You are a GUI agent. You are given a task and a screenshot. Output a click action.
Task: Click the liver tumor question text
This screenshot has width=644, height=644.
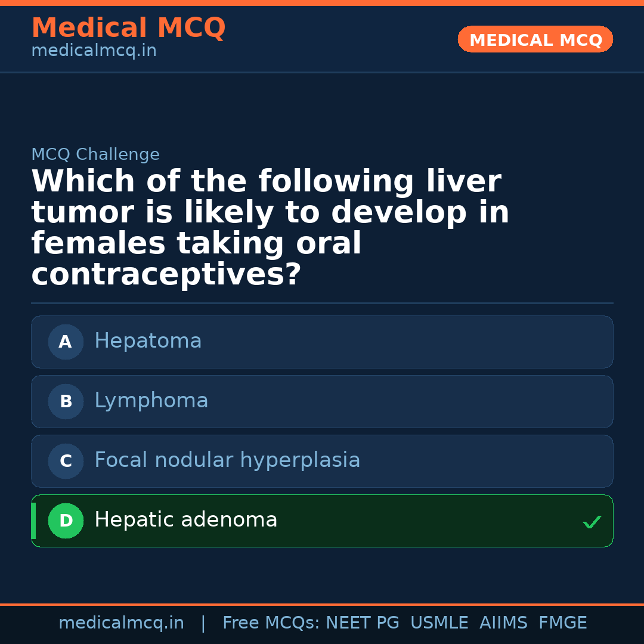tap(270, 228)
